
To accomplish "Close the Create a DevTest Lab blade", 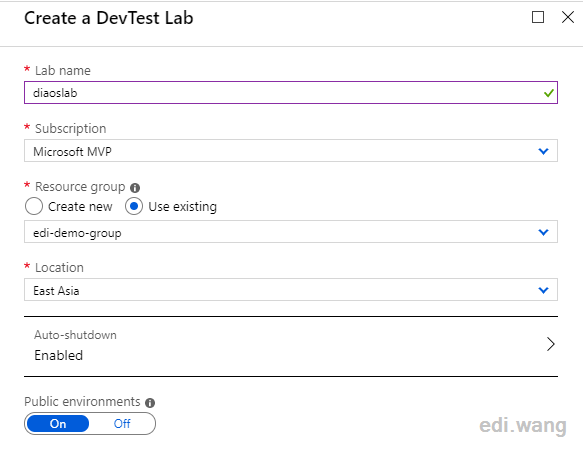I will tap(568, 17).
